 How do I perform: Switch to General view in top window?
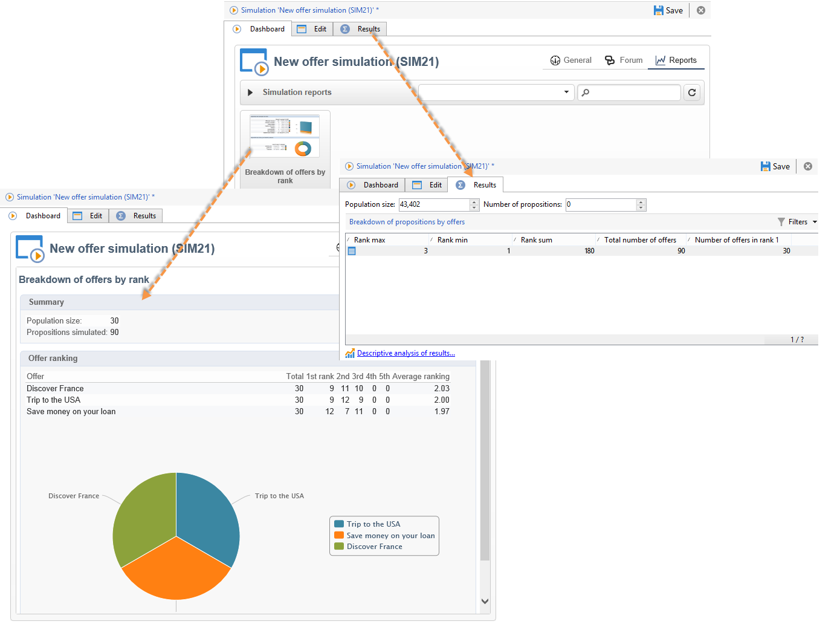pos(571,60)
